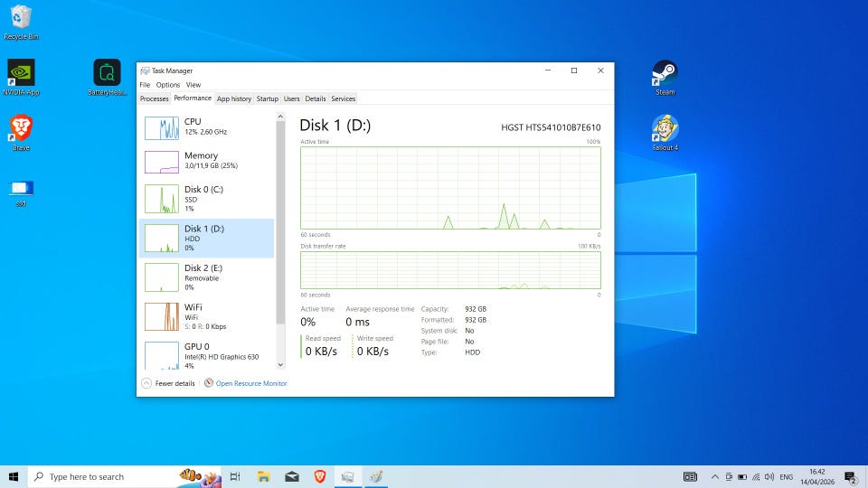Click the Task Manager title icon
This screenshot has height=488, width=868.
click(145, 70)
